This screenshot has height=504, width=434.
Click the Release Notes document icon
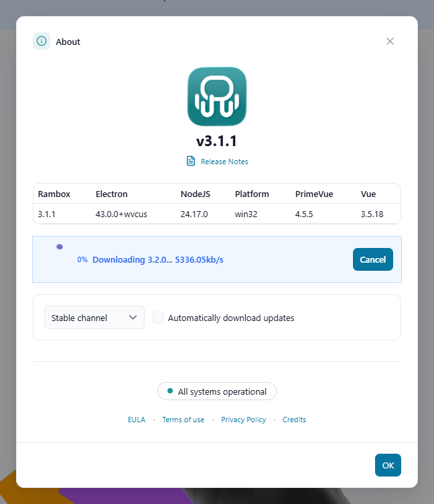tap(191, 161)
